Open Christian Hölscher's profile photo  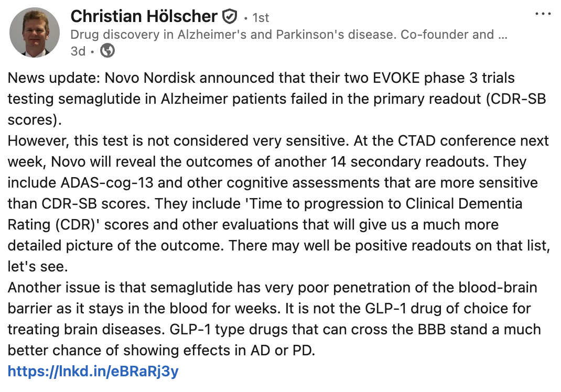pos(35,32)
